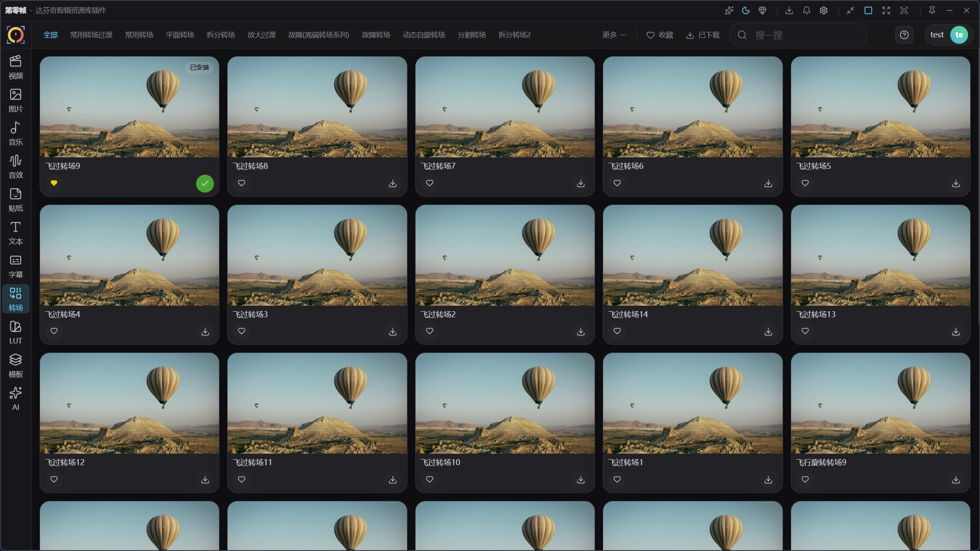980x551 pixels.
Task: Open the 音效 (sound effects) sidebar section
Action: [16, 167]
